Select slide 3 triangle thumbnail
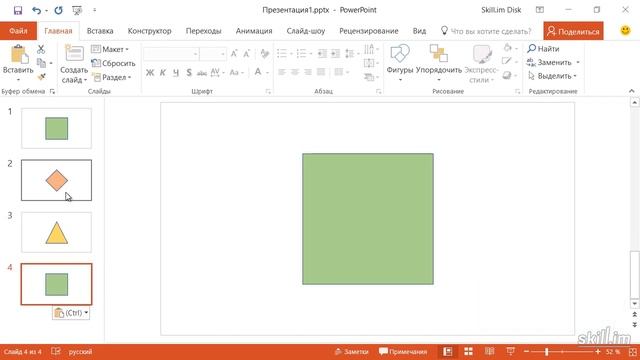This screenshot has width=640, height=360. [56, 232]
